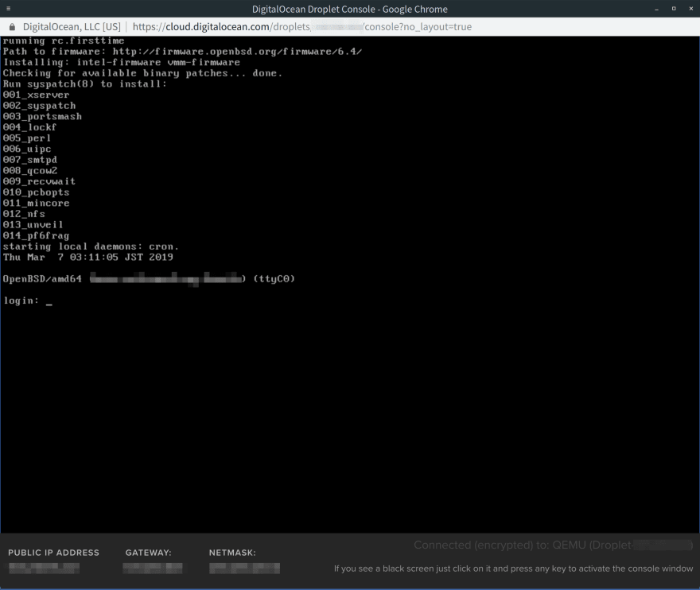This screenshot has height=590, width=700.
Task: Click the 'running rc.firsttime' line
Action: pos(64,41)
